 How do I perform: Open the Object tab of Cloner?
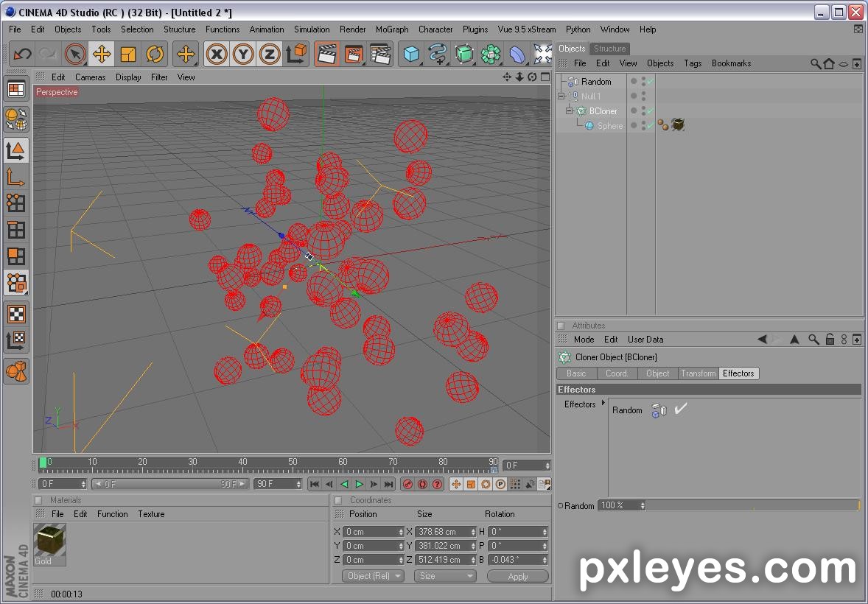tap(658, 373)
